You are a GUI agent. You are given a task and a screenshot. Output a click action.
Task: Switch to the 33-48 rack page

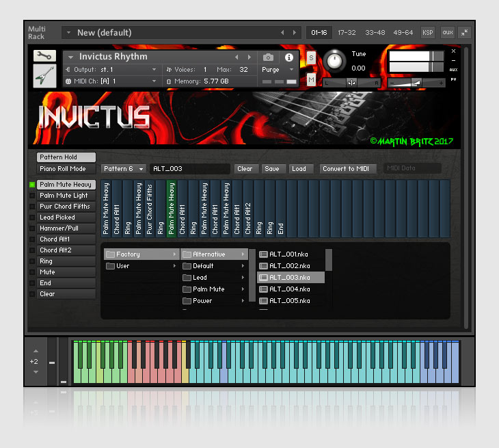[375, 32]
